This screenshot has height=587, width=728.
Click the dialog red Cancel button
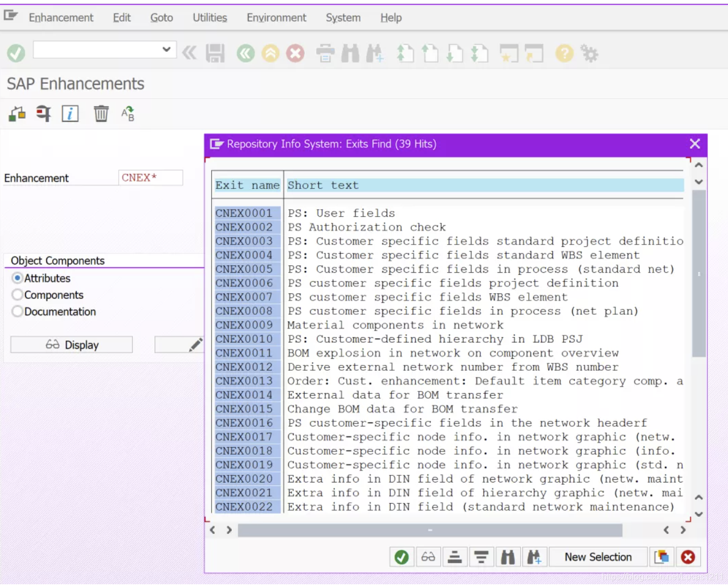688,557
